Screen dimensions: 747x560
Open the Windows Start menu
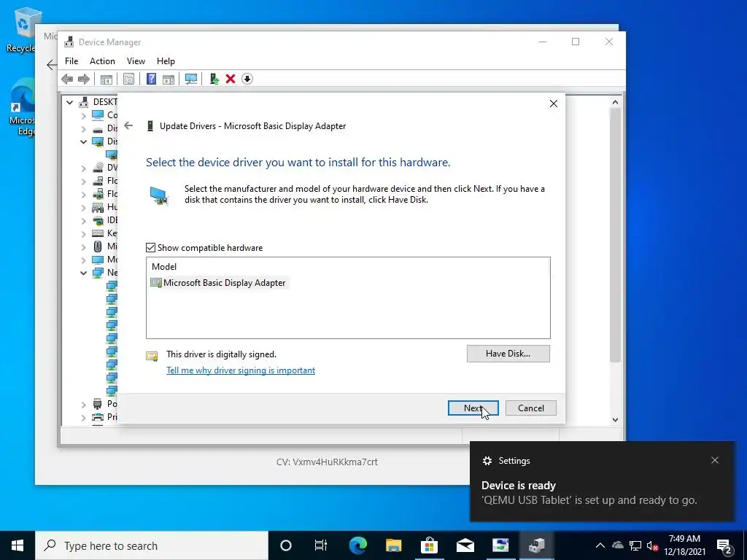18,545
